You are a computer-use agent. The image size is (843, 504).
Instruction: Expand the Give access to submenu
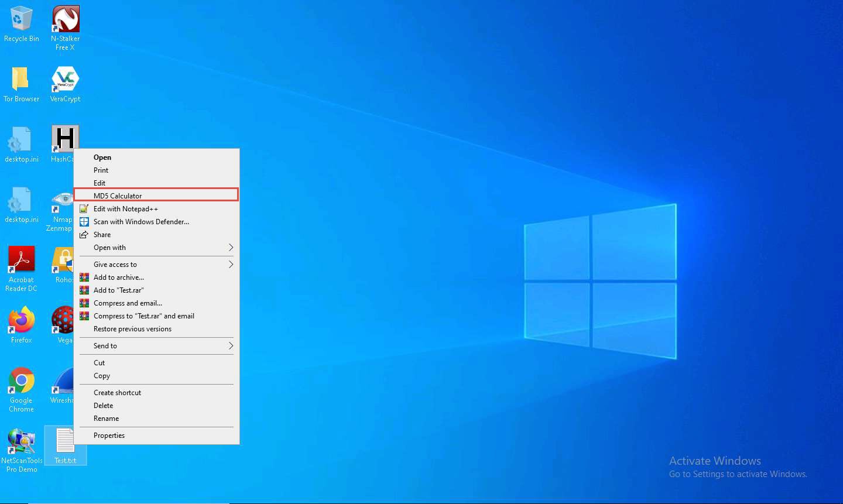click(x=231, y=265)
